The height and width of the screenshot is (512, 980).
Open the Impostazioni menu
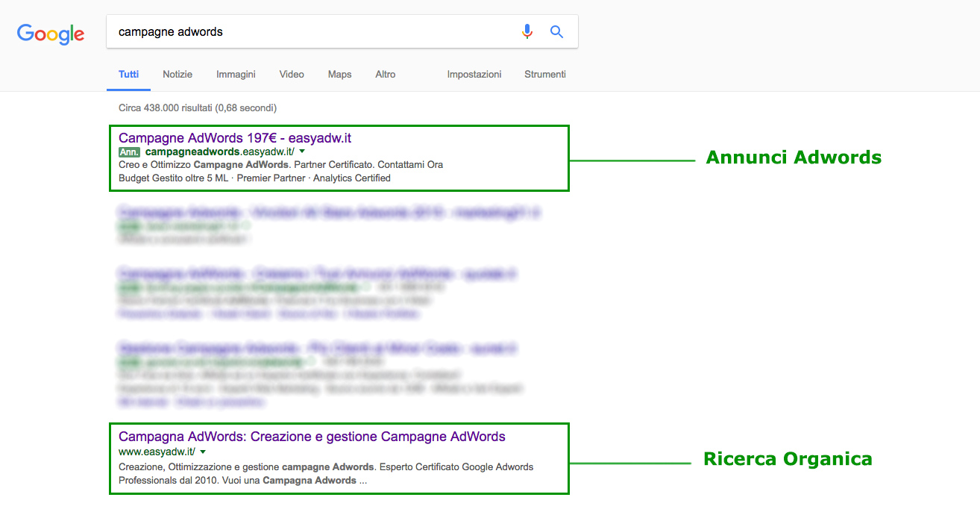pyautogui.click(x=475, y=74)
